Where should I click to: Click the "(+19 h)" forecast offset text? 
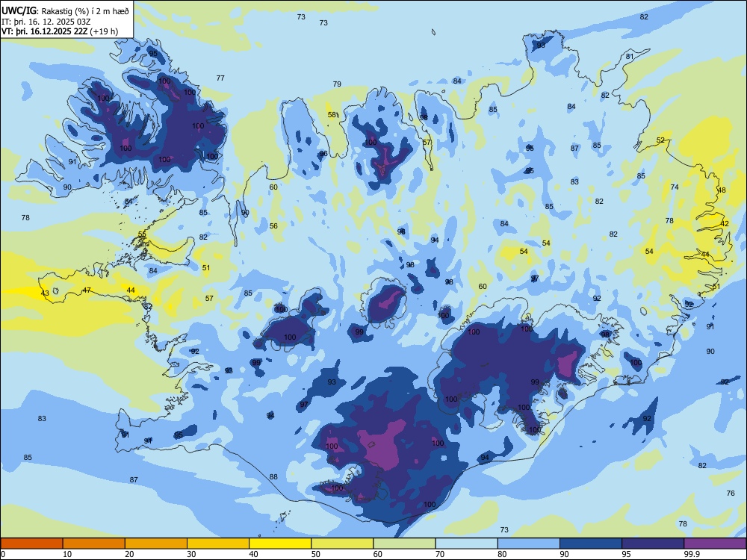(x=104, y=32)
